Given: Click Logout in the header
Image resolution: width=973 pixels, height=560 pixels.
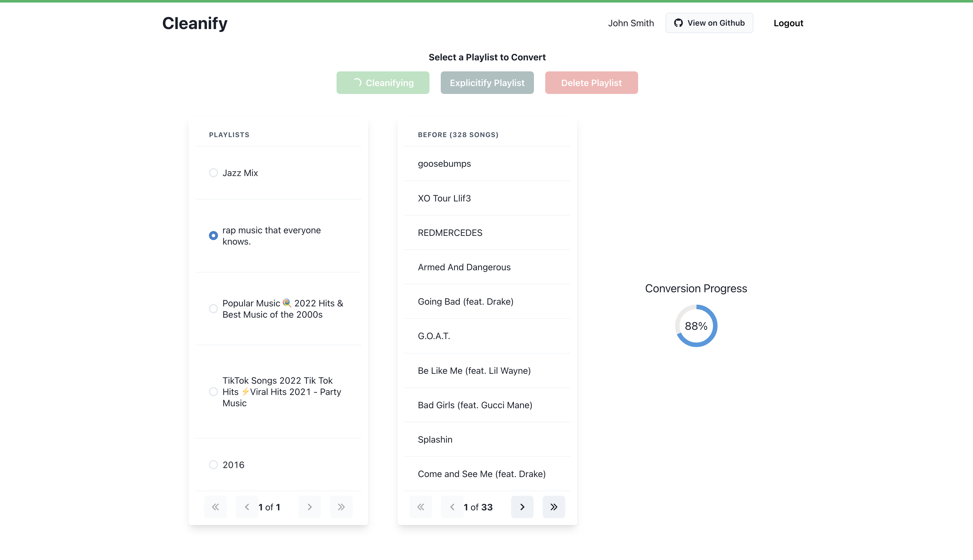Looking at the screenshot, I should 788,23.
